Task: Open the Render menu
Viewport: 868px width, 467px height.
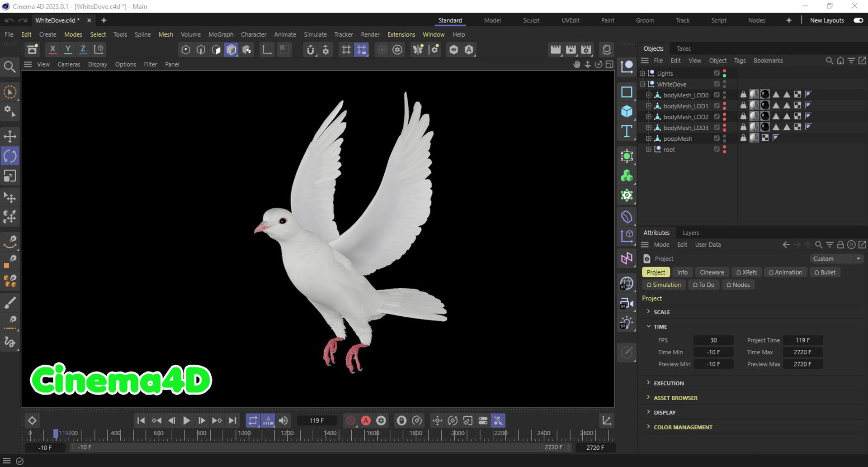Action: 370,34
